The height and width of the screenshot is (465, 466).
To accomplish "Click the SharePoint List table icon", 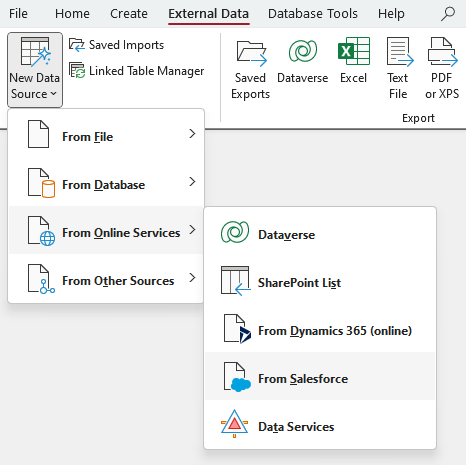I will click(236, 280).
